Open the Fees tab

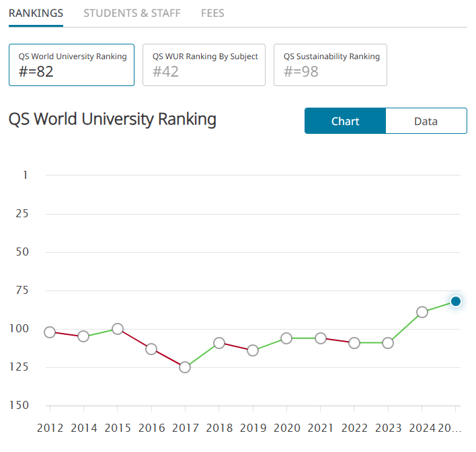(212, 13)
